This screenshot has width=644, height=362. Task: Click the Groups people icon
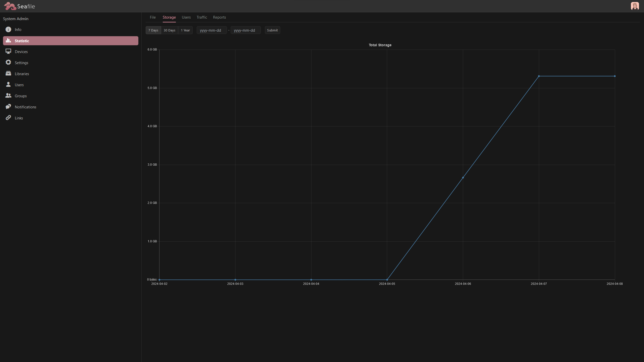pyautogui.click(x=8, y=96)
